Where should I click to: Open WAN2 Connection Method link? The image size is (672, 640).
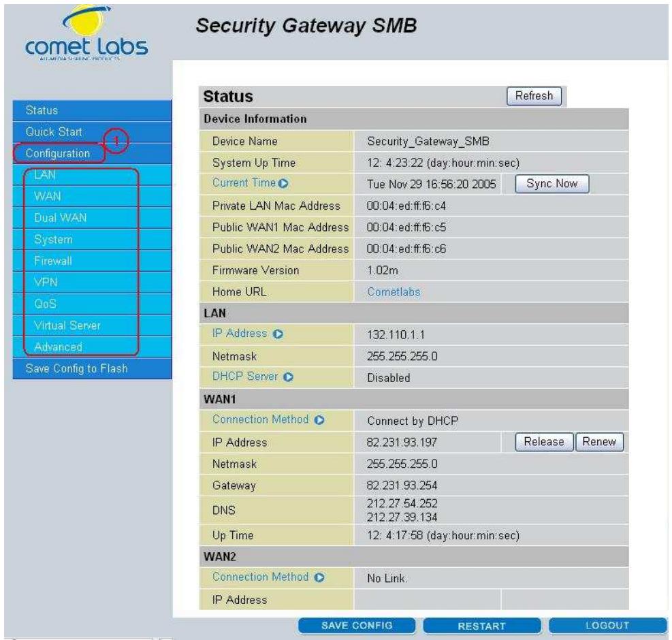coord(261,577)
